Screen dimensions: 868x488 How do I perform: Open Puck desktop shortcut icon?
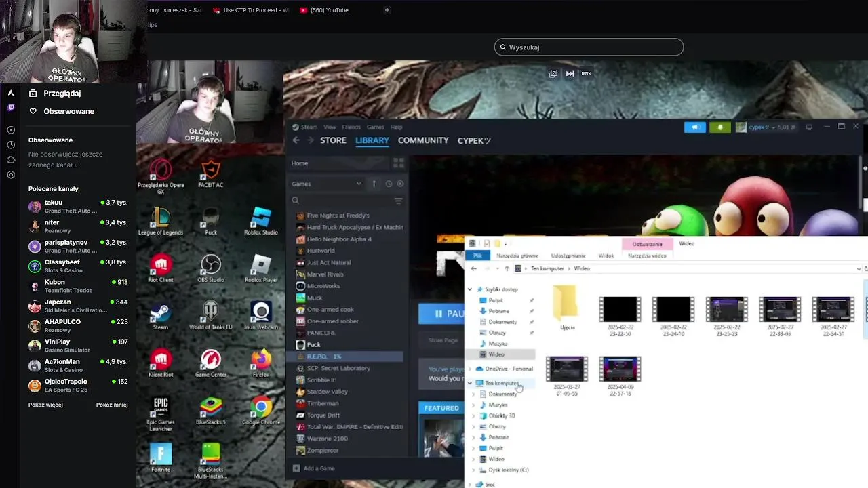point(211,222)
